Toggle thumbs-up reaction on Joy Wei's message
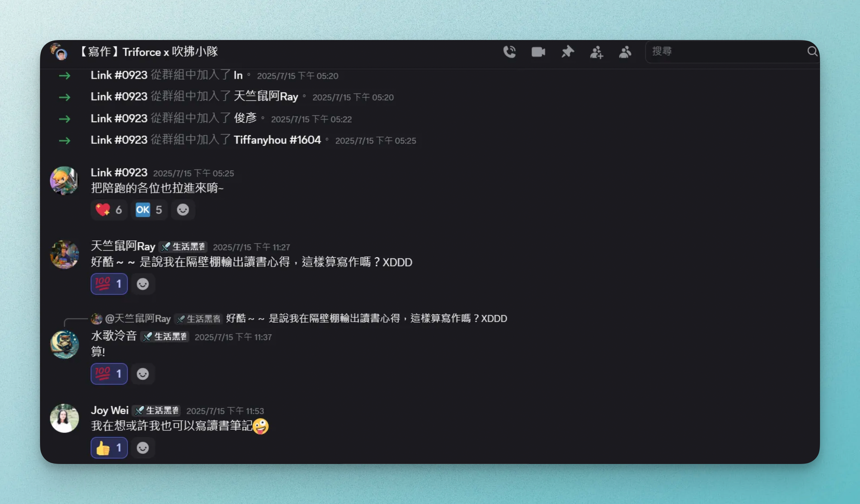 (109, 448)
